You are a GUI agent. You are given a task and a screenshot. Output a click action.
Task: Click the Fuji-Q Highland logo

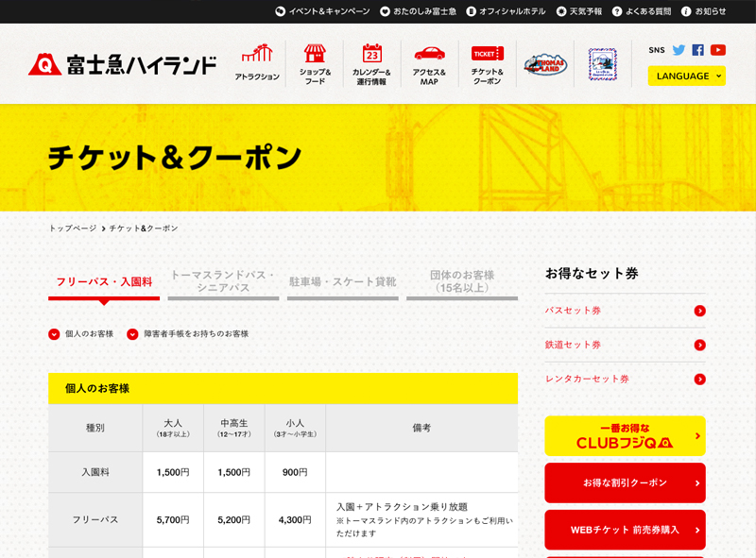click(122, 64)
